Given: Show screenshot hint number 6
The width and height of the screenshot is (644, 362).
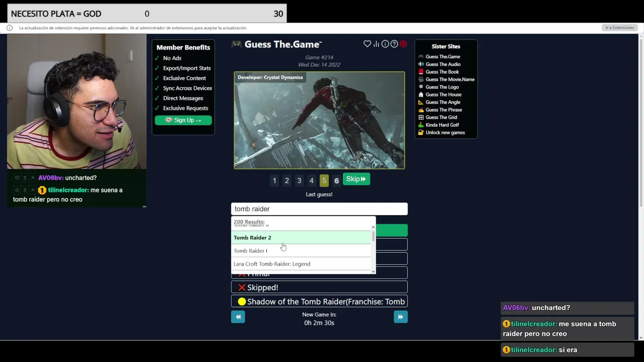Looking at the screenshot, I should click(x=337, y=180).
